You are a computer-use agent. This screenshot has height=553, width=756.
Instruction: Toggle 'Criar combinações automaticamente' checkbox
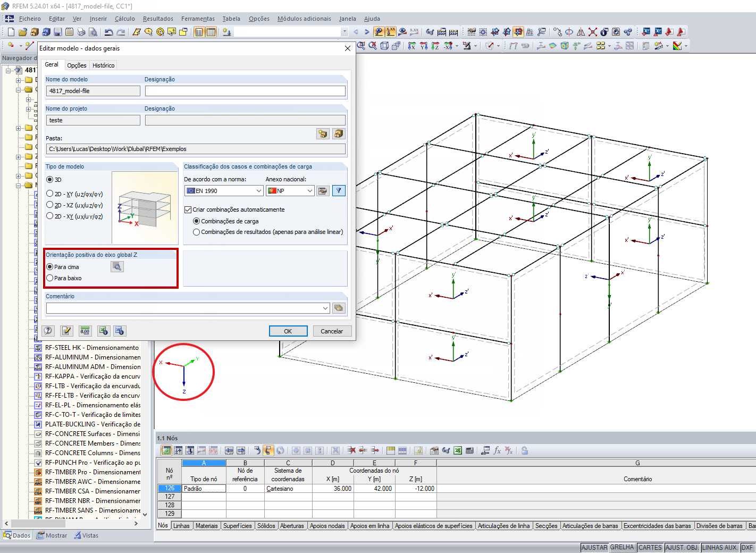tap(188, 210)
